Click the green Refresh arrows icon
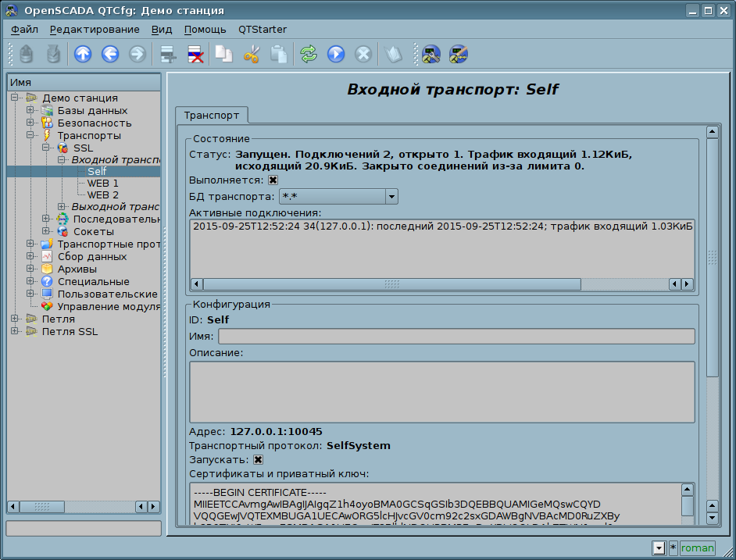This screenshot has height=560, width=736. 309,54
